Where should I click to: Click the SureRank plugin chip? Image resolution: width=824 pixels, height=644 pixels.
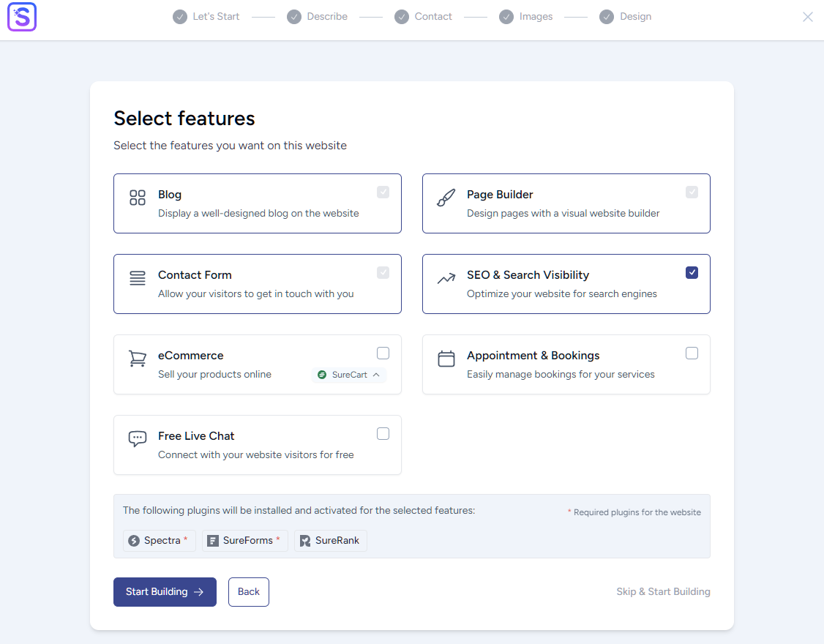331,541
